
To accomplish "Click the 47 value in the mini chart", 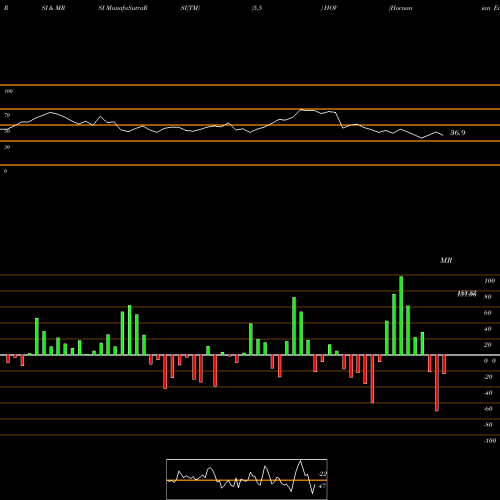I will tap(322, 486).
